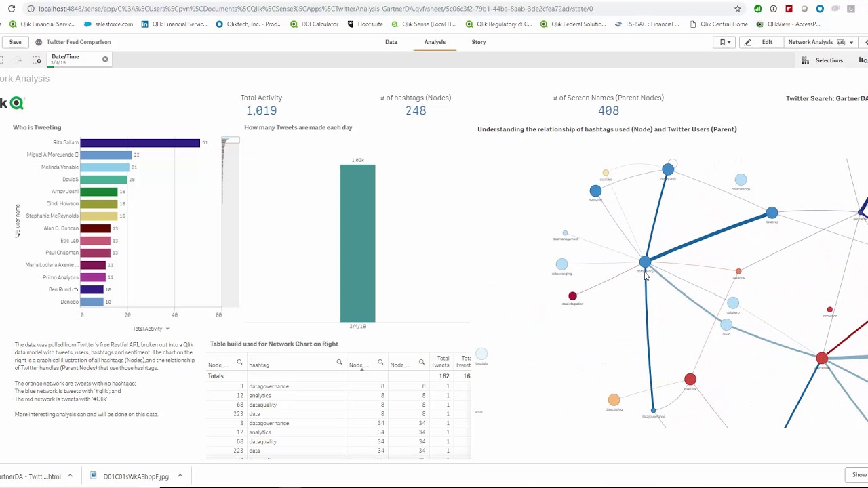Viewport: 868px width, 488px height.
Task: Click the Primo Analytics label
Action: point(60,277)
